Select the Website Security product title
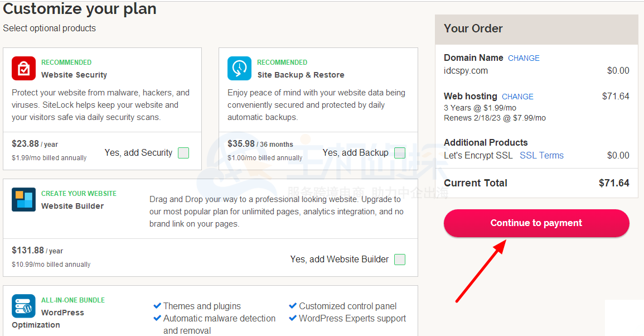The width and height of the screenshot is (644, 336). (x=74, y=75)
